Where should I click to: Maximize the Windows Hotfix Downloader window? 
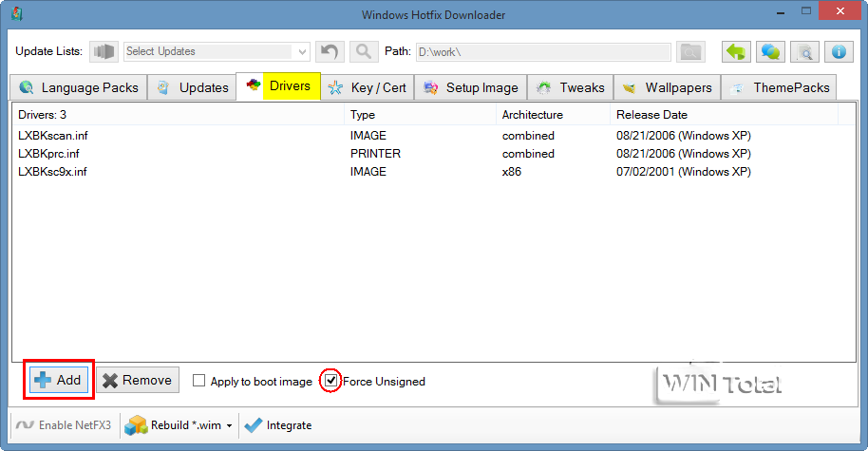click(806, 11)
